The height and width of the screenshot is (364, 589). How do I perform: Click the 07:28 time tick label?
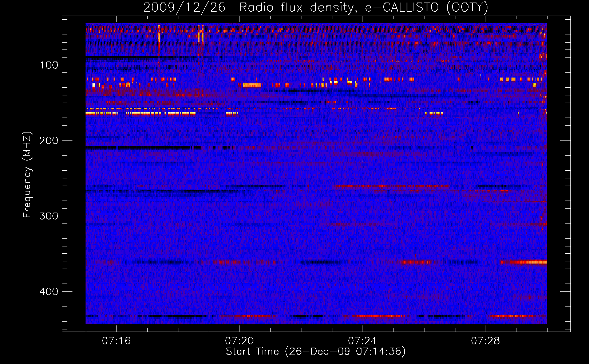[485, 341]
